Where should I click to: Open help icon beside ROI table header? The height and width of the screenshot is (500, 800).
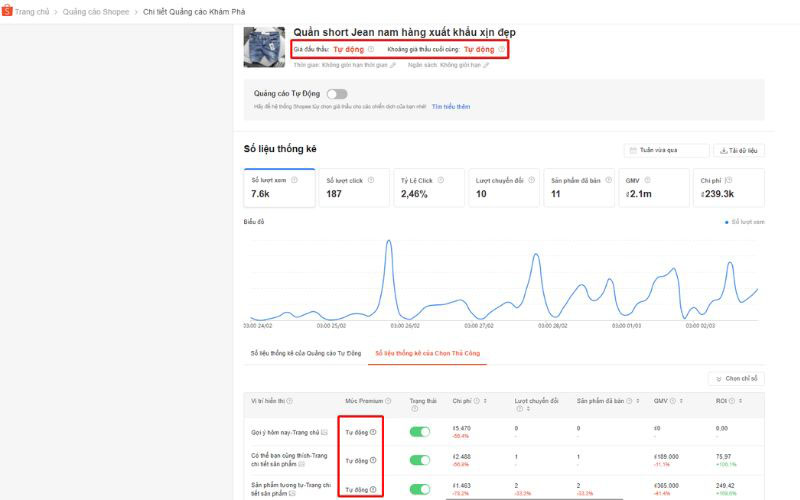(x=732, y=401)
